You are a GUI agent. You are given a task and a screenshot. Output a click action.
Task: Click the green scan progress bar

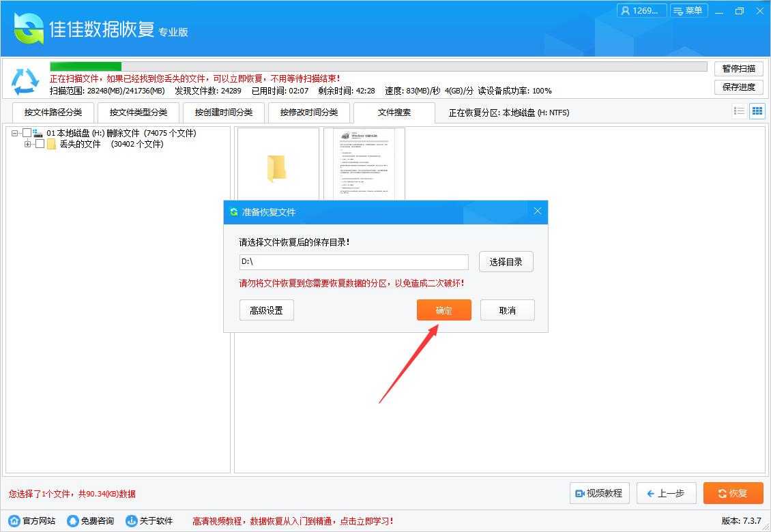(85, 67)
